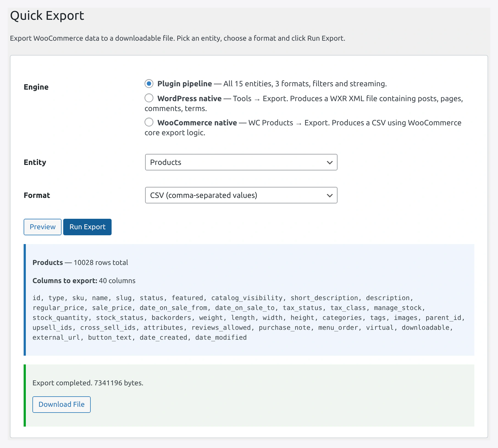498x448 pixels.
Task: Click the 'downloadable' column name
Action: point(425,328)
